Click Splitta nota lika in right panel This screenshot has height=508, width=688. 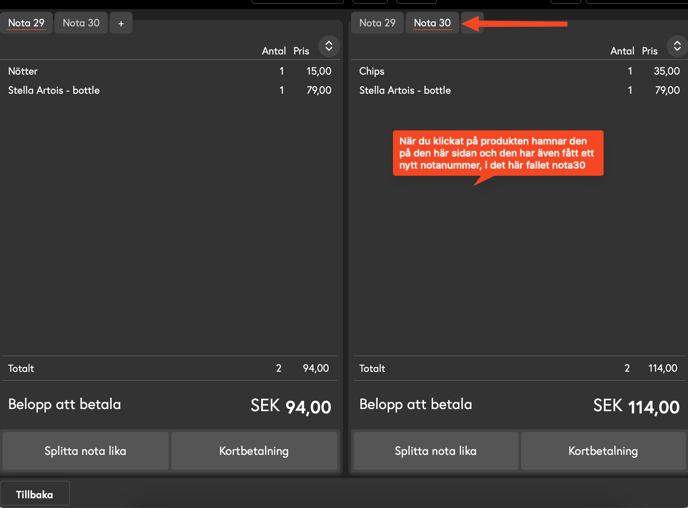click(x=436, y=451)
